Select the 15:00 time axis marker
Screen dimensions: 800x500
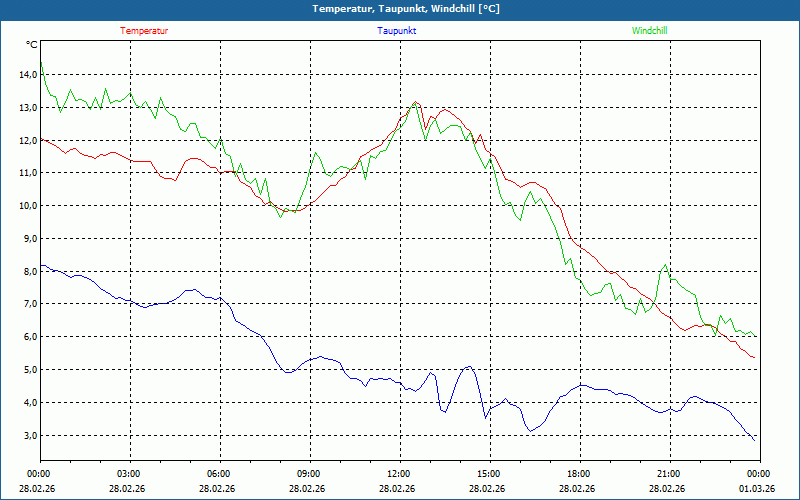tap(489, 474)
